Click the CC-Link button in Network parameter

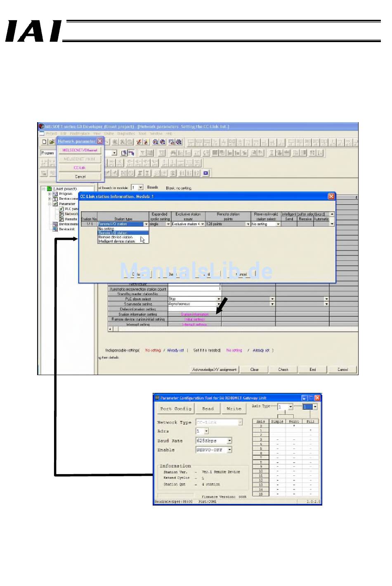pos(80,168)
